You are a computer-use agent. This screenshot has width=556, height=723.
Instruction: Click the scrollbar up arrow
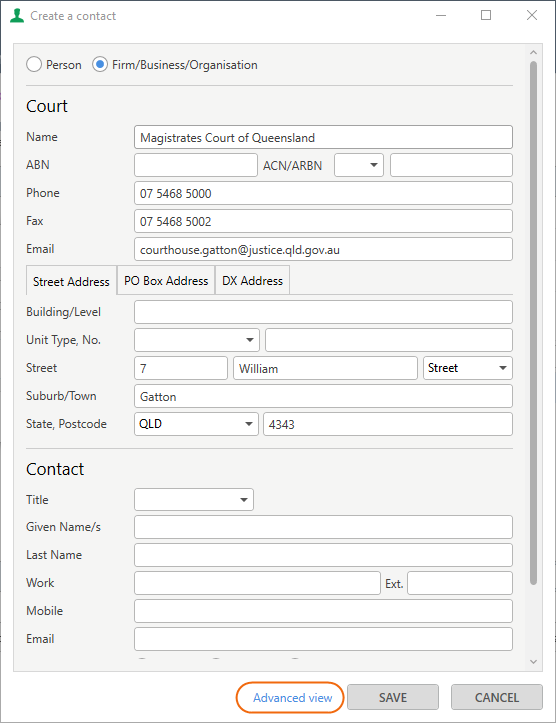[x=533, y=53]
